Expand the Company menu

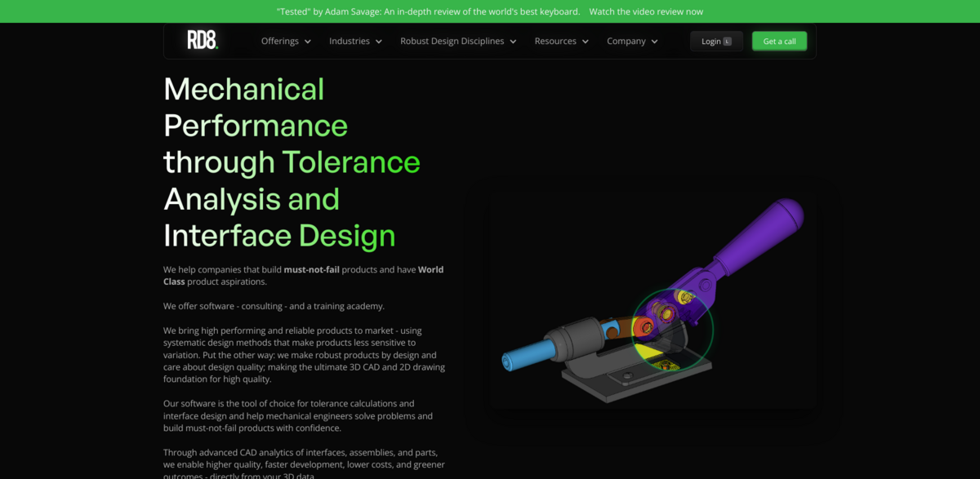626,41
